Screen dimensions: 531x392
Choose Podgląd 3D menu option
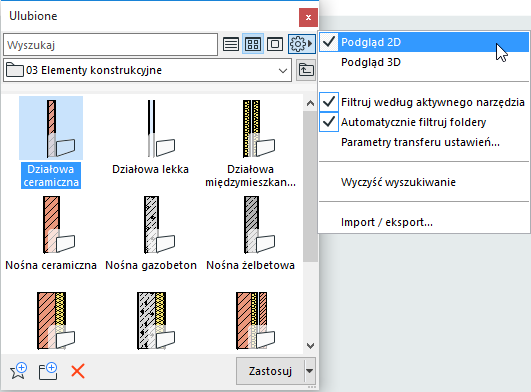point(424,62)
